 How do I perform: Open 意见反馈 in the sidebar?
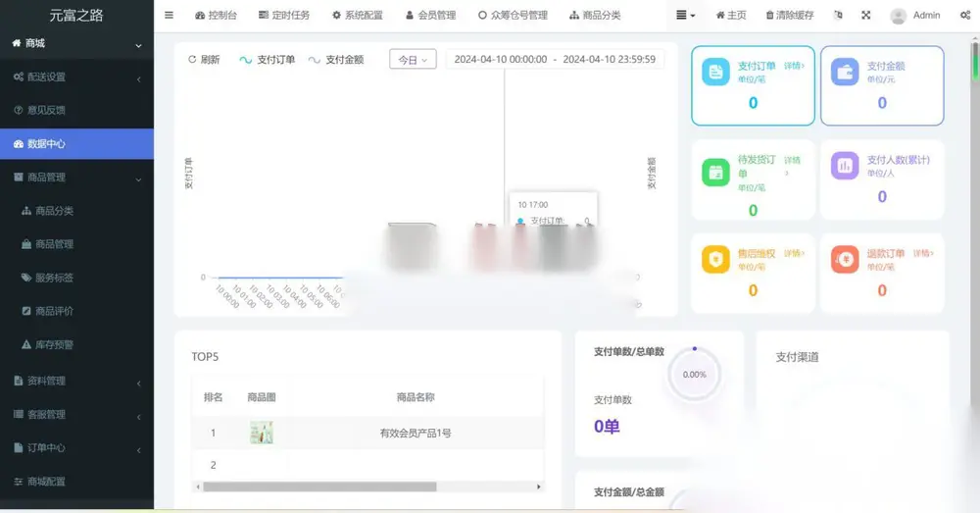coord(76,110)
